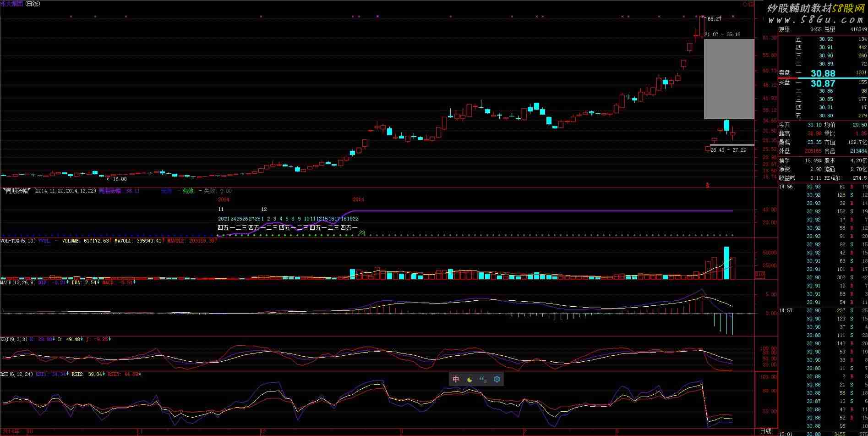Click the 外盘 value 206165
This screenshot has width=868, height=436.
click(x=813, y=151)
